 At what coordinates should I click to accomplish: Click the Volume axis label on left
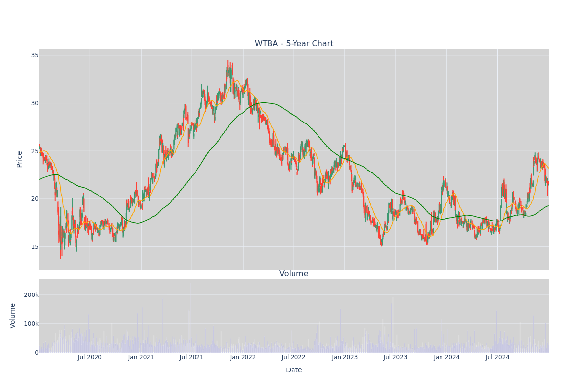[x=13, y=316]
